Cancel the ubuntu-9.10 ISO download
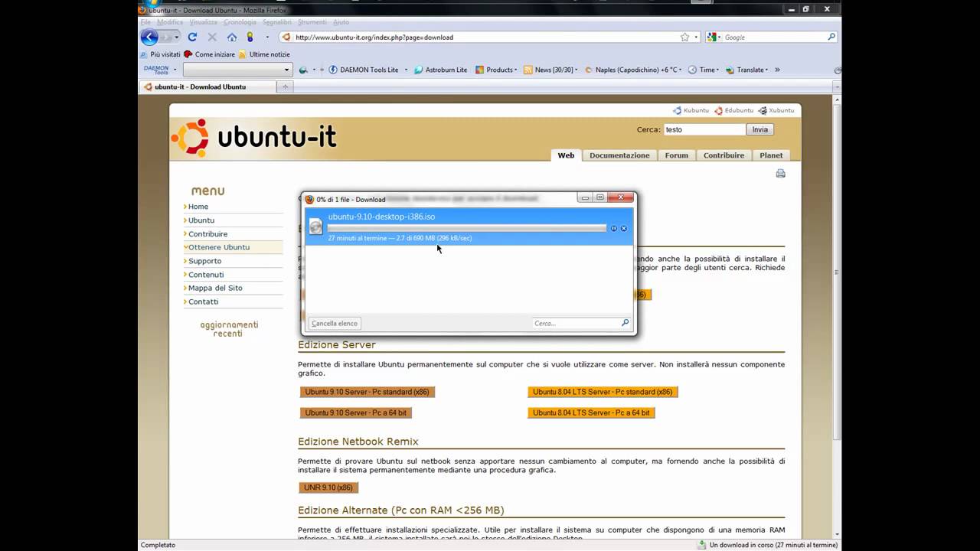This screenshot has width=980, height=551. click(x=623, y=228)
